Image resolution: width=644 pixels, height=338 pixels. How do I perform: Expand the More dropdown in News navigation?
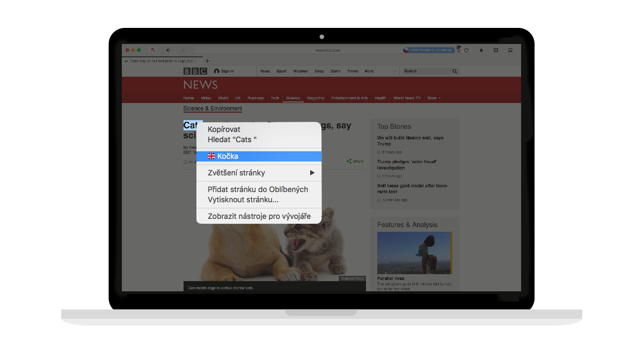coord(434,98)
